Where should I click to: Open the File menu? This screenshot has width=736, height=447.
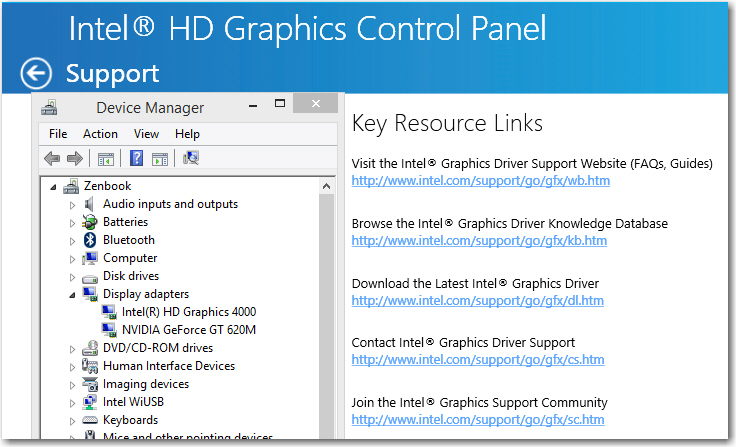click(58, 134)
